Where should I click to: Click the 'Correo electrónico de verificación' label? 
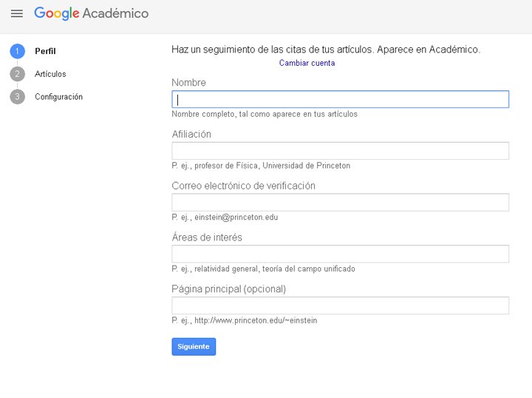coord(244,186)
